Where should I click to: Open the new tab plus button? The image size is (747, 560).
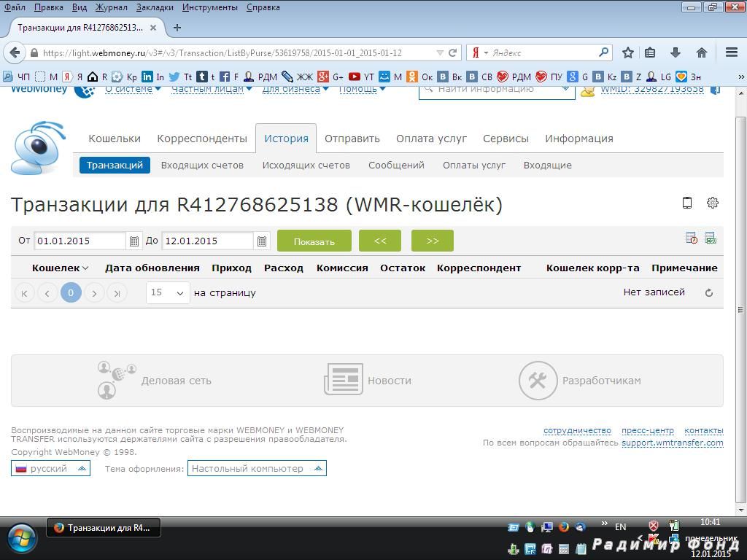click(177, 28)
